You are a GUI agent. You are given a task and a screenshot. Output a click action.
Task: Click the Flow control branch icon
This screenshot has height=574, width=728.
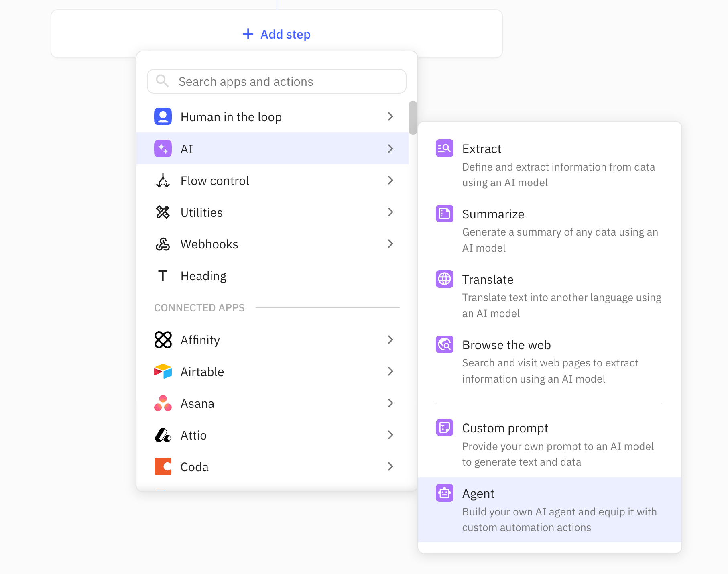163,181
